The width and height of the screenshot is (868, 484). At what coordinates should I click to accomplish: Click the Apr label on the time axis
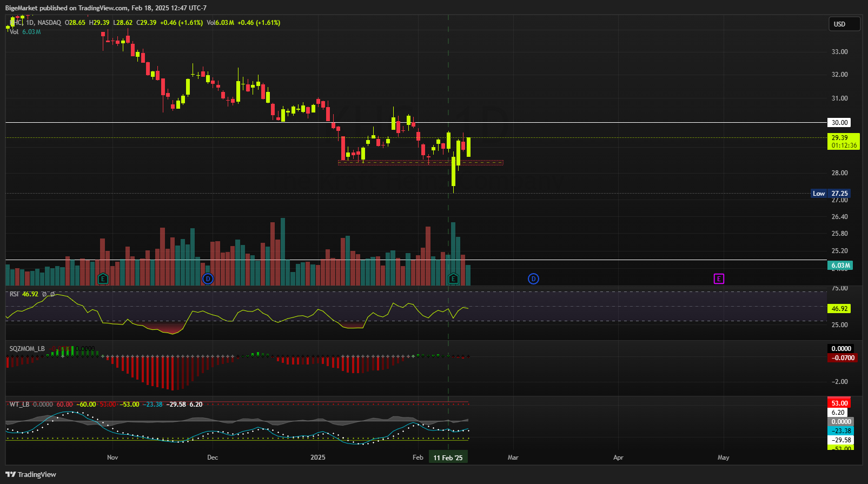point(618,458)
